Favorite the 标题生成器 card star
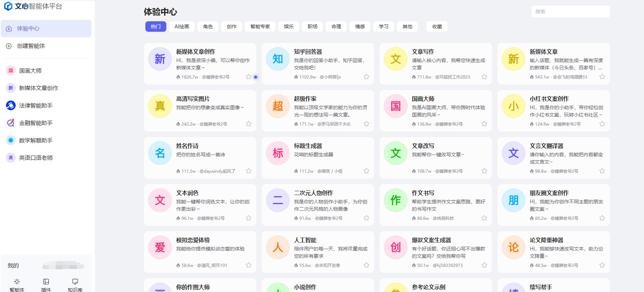The image size is (644, 292). [x=366, y=171]
